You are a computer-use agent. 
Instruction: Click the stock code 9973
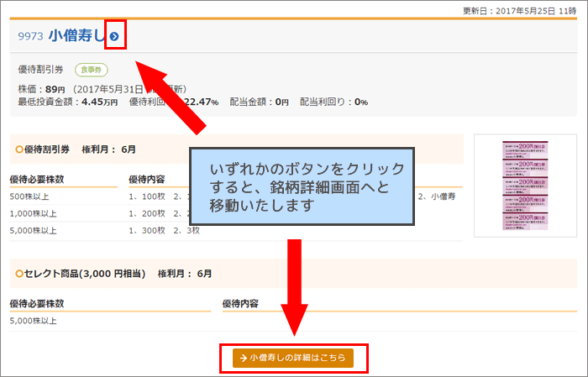pos(31,36)
